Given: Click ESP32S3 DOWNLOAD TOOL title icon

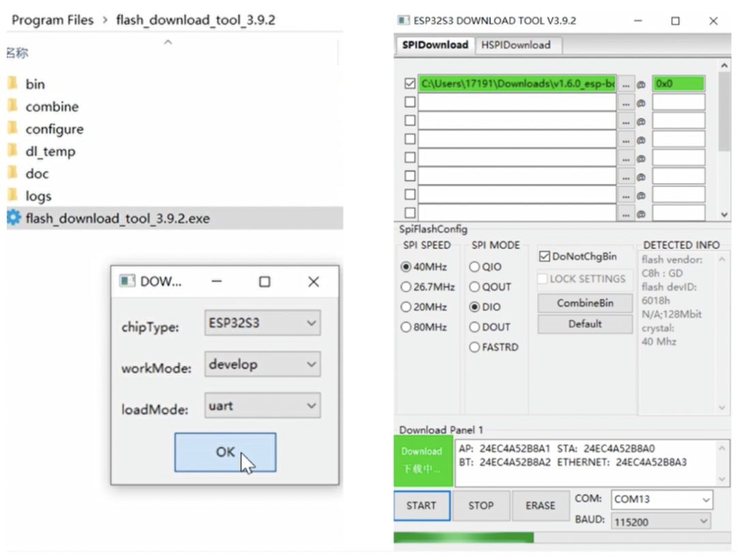Looking at the screenshot, I should [x=403, y=20].
